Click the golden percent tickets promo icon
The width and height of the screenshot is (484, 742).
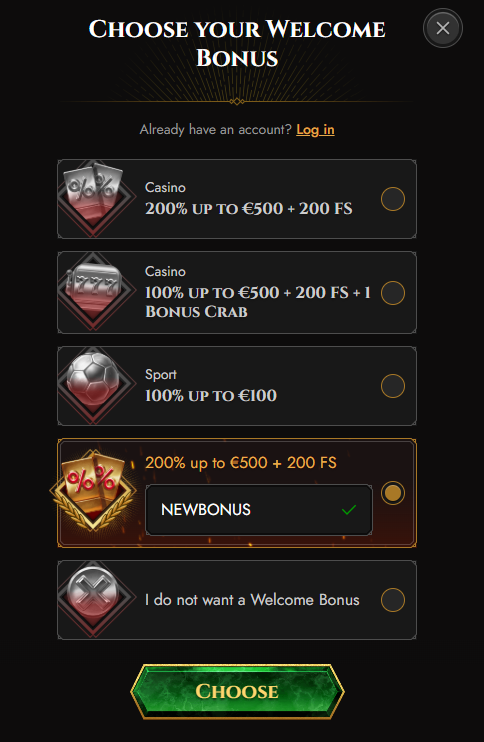tap(93, 490)
